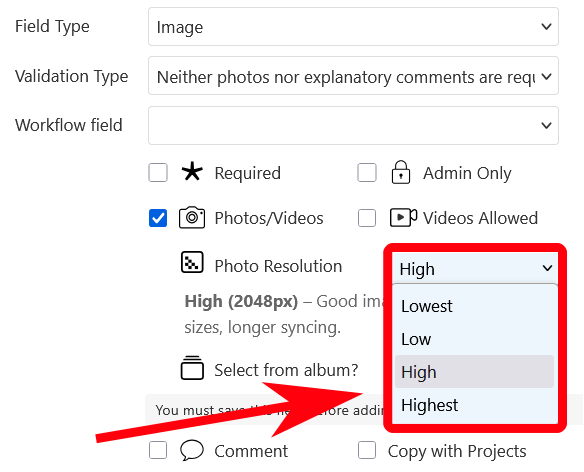The image size is (584, 472).
Task: Click the Select from album stack icon
Action: (192, 368)
